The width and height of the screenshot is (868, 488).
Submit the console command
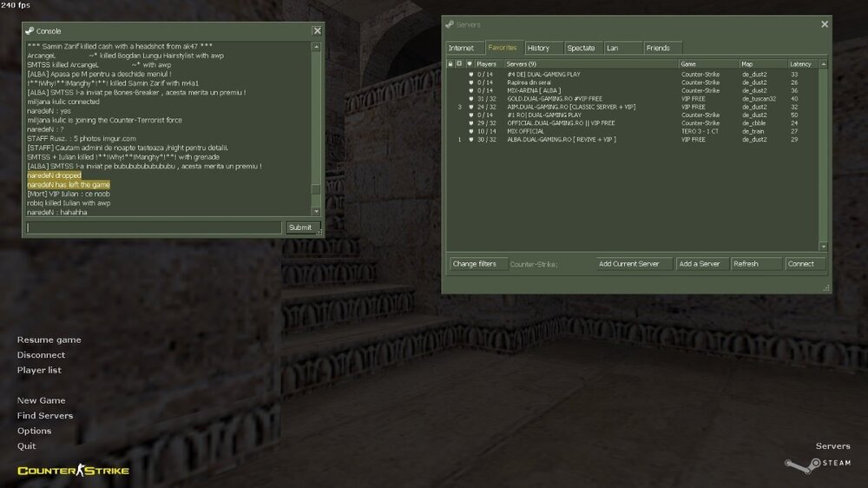[x=299, y=228]
